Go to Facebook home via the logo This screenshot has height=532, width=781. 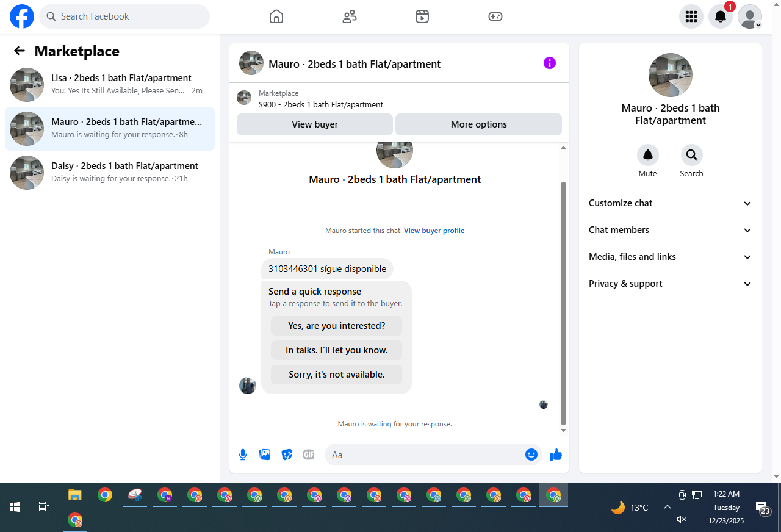pyautogui.click(x=22, y=16)
